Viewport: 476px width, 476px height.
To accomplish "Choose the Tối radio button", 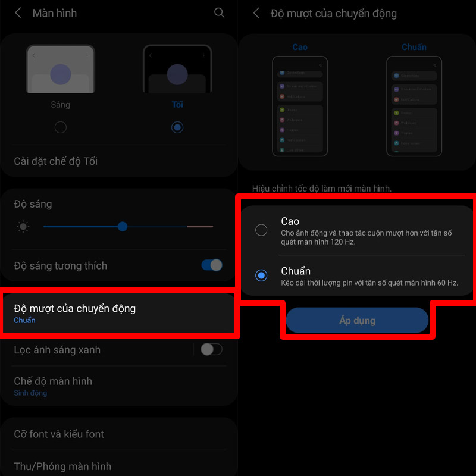I will point(177,127).
